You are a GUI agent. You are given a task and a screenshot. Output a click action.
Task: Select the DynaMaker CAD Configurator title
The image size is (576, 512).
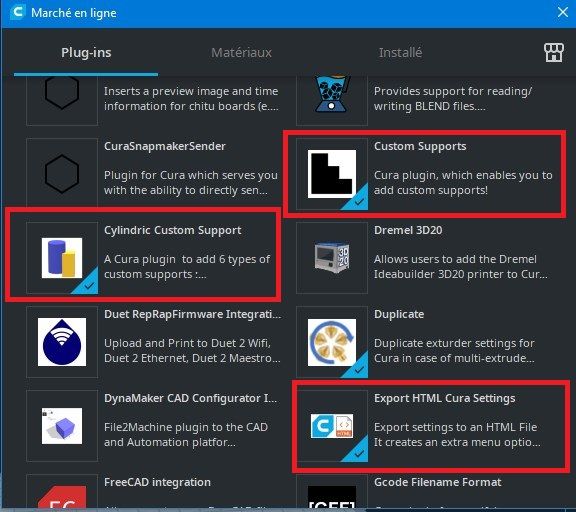[x=191, y=399]
